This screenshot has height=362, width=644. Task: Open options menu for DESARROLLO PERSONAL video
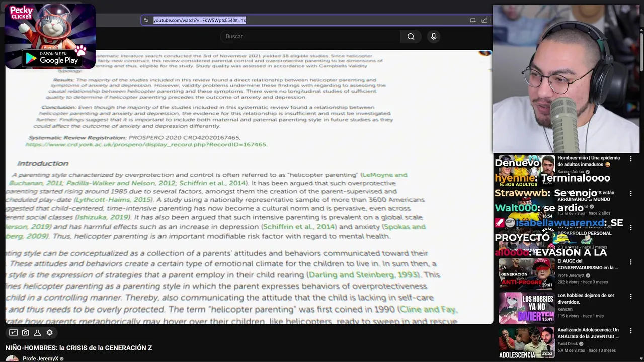coord(631,228)
